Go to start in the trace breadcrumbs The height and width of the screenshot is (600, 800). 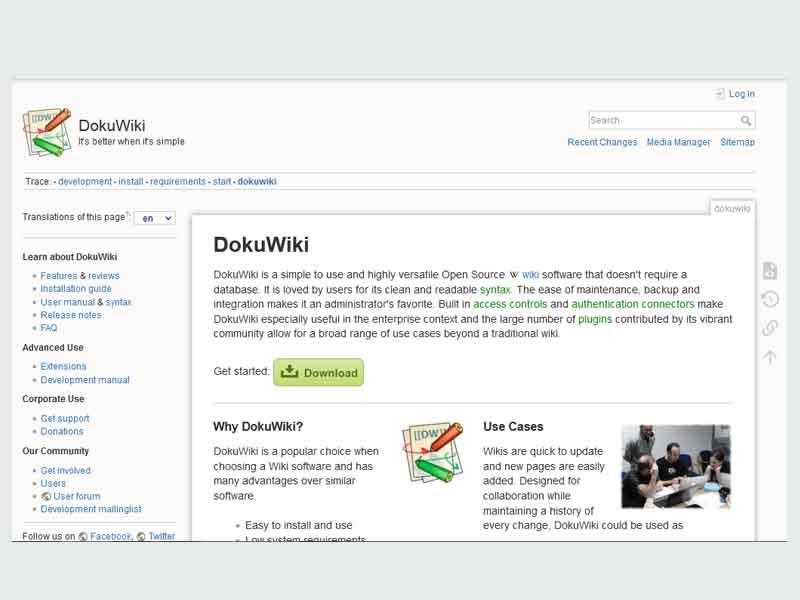click(222, 181)
